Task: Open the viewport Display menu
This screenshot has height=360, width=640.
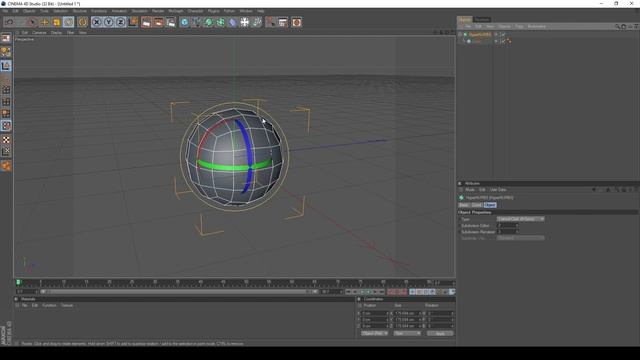Action: click(56, 33)
